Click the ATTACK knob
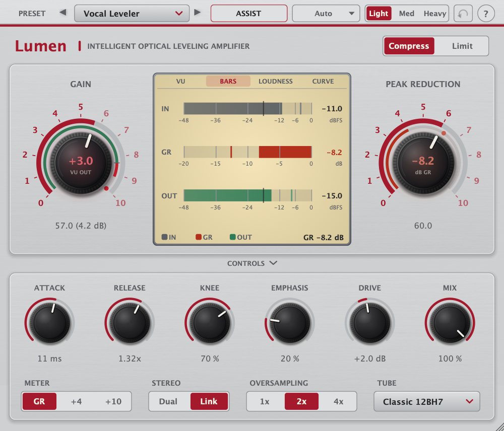The height and width of the screenshot is (431, 504). pyautogui.click(x=49, y=322)
